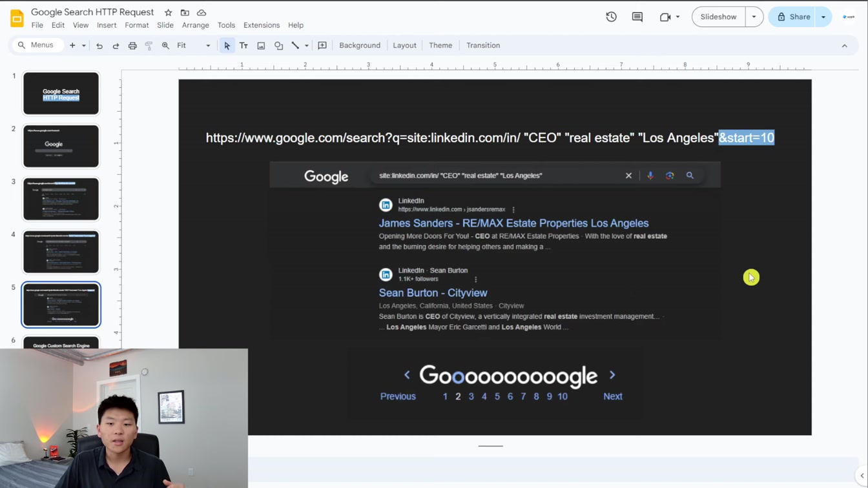The image size is (868, 488).
Task: Select the line tool
Action: point(295,45)
